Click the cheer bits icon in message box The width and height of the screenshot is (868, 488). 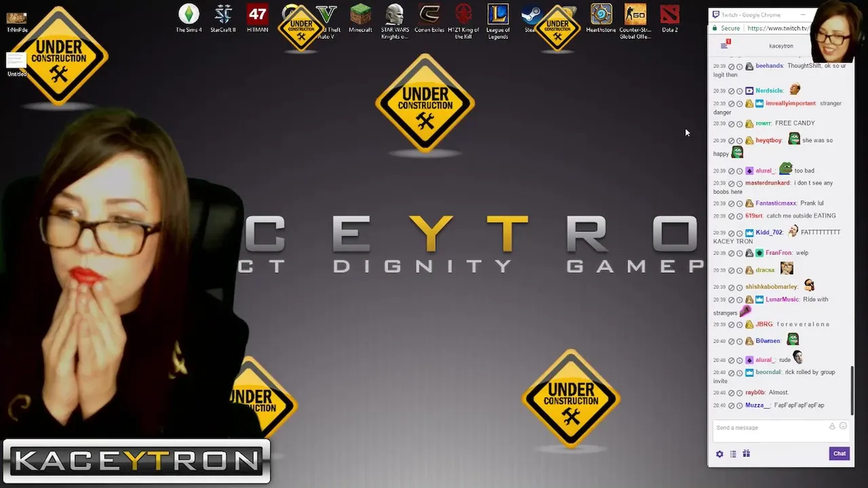pos(832,426)
